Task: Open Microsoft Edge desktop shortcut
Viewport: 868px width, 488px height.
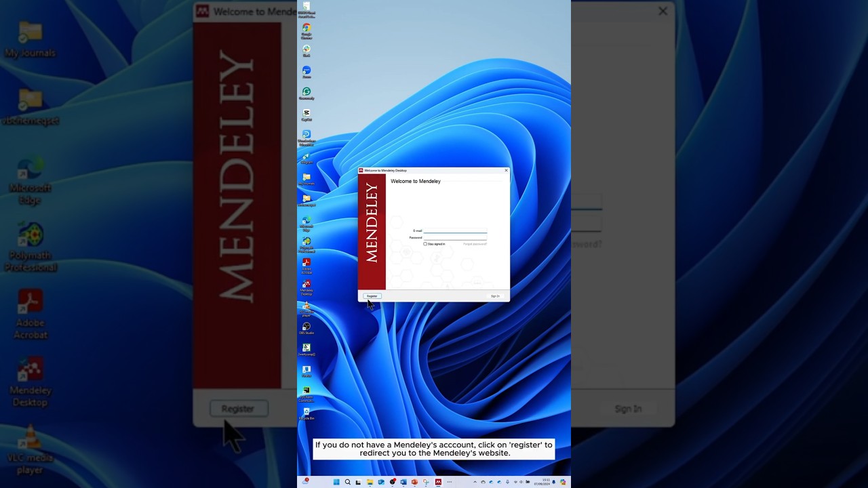Action: (307, 224)
